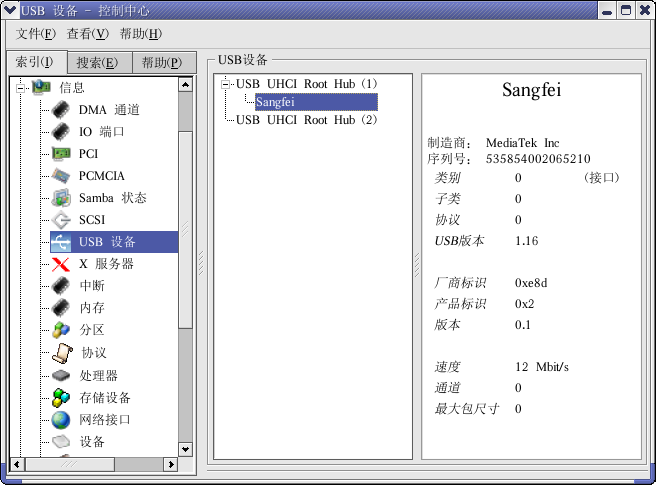Click the 处理器 processor icon
The width and height of the screenshot is (656, 485).
coord(61,375)
